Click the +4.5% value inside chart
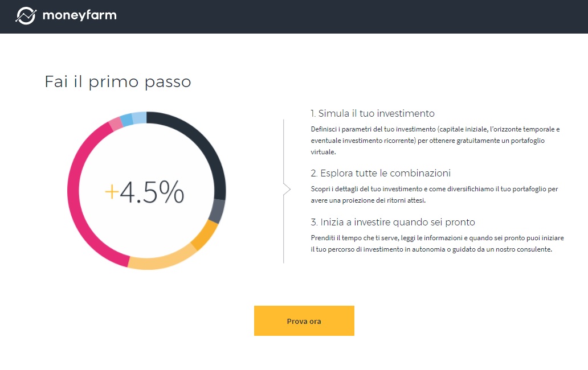The width and height of the screenshot is (588, 370). coord(144,192)
